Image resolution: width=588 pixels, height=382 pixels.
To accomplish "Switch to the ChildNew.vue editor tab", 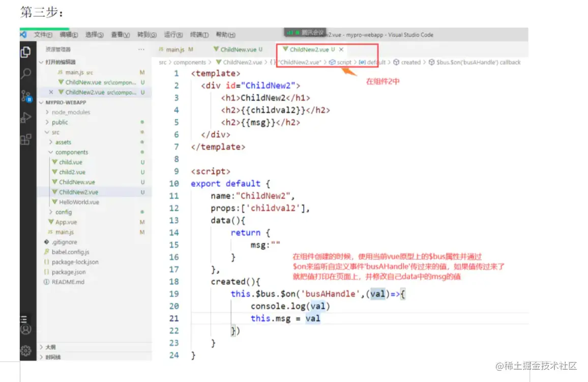I will [238, 49].
